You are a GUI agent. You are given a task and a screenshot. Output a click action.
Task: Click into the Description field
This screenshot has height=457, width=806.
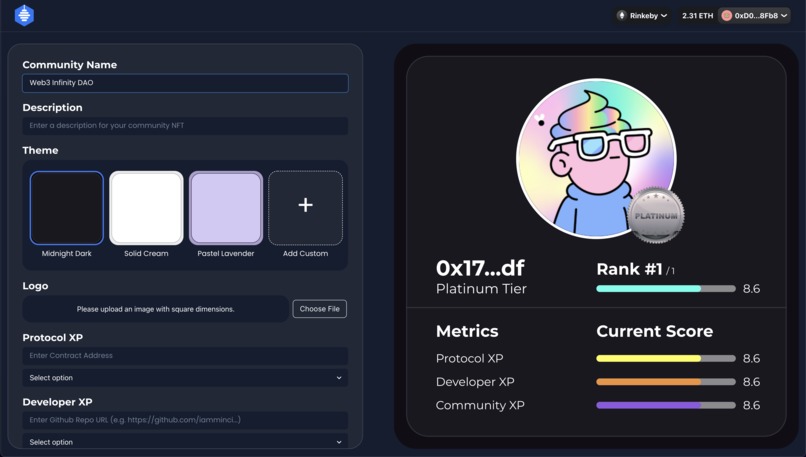(x=185, y=125)
